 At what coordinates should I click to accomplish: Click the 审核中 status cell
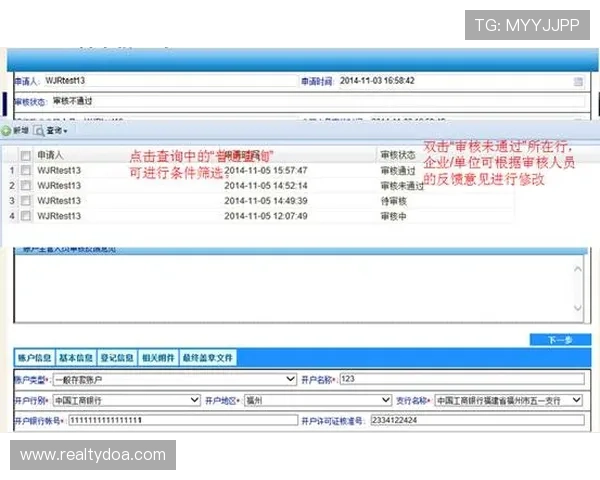click(x=393, y=216)
